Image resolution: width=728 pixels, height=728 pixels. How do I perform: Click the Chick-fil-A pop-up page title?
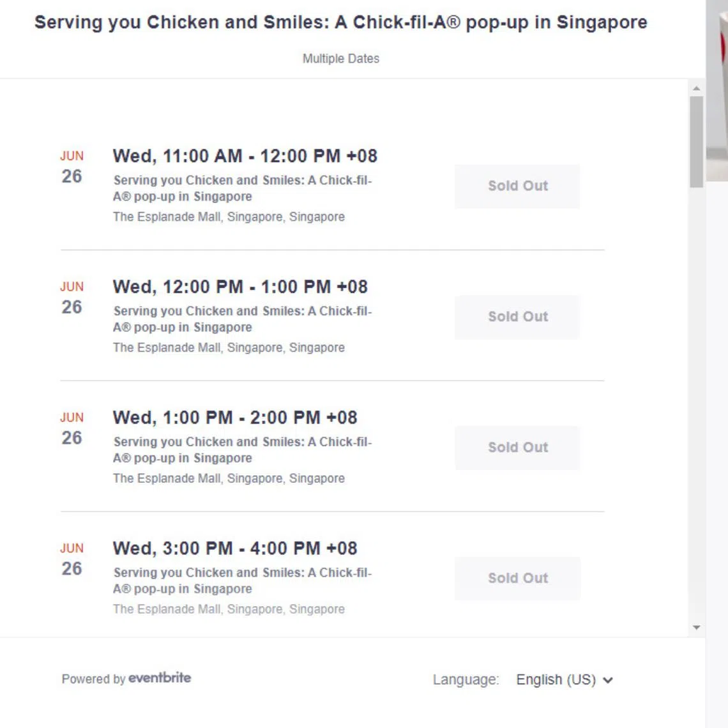point(340,22)
